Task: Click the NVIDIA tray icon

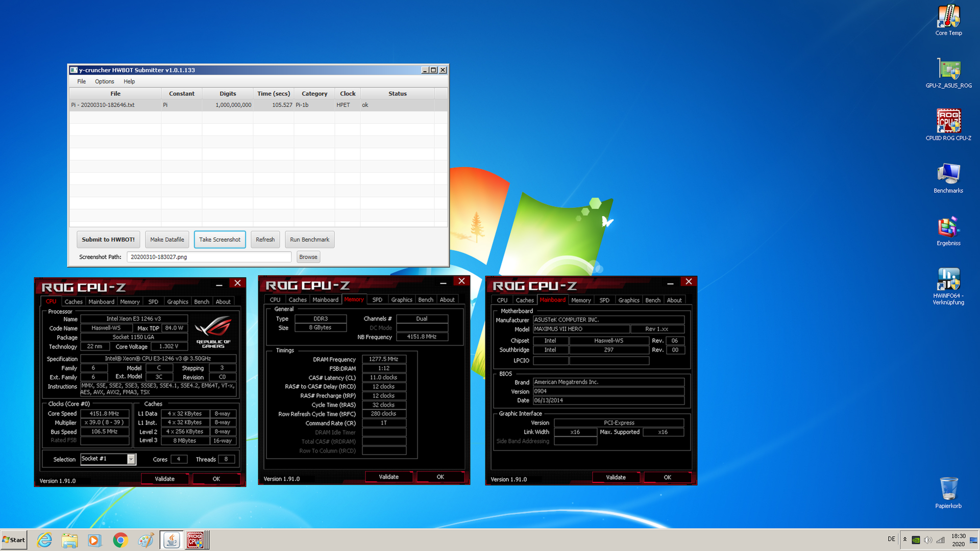Action: (916, 540)
